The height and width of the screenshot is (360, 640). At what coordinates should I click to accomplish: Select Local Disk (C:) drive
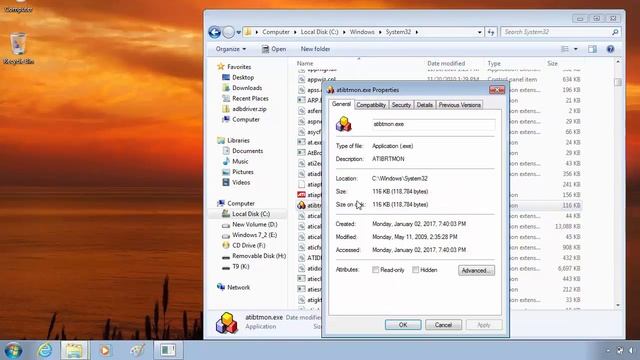[251, 214]
